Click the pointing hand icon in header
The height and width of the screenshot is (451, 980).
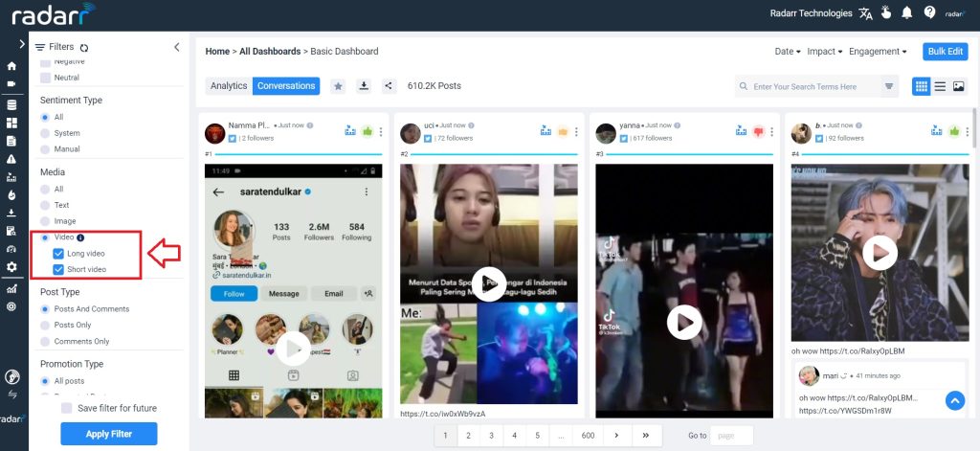[886, 12]
